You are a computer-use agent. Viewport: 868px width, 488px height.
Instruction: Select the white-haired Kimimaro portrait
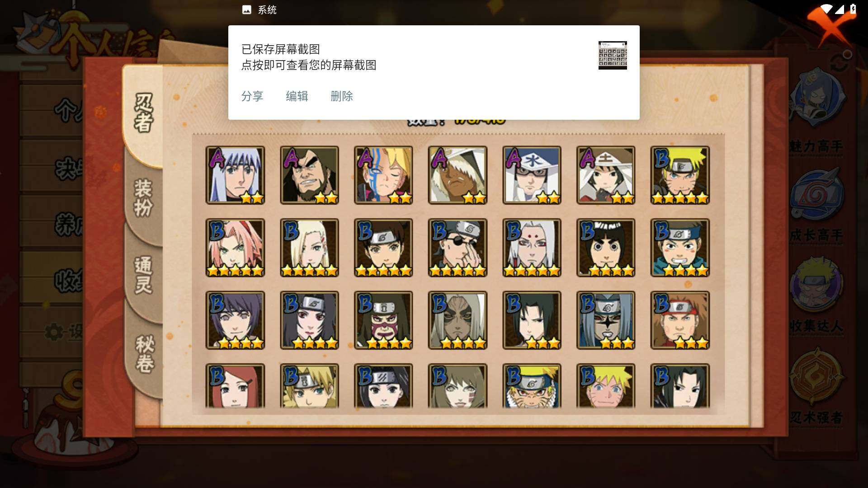[532, 248]
